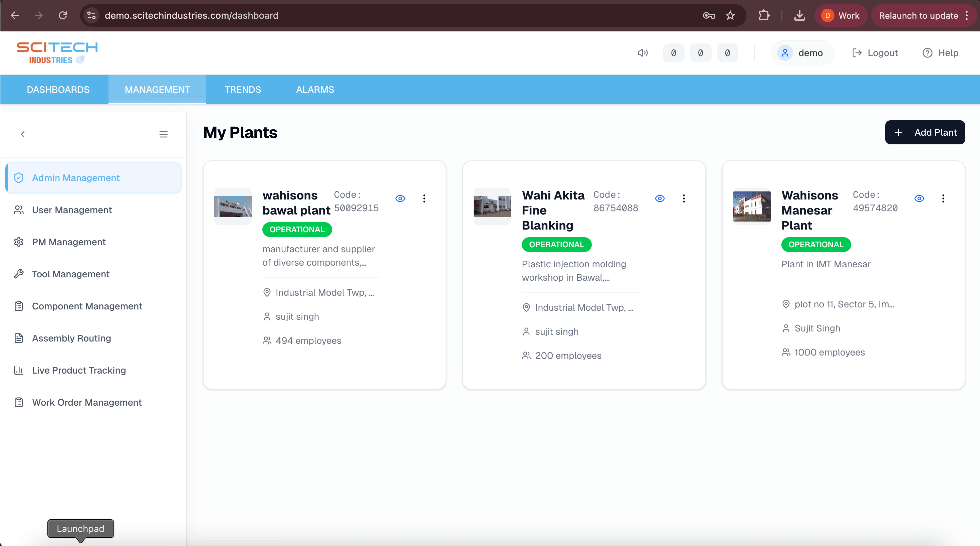
Task: Toggle view eye on Wahisons Manesar Plant
Action: (919, 198)
